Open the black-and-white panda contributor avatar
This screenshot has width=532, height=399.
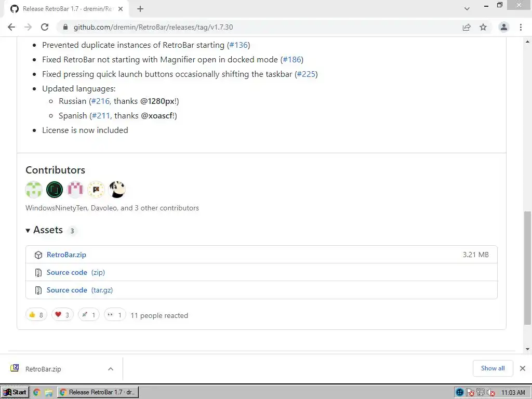pos(117,190)
